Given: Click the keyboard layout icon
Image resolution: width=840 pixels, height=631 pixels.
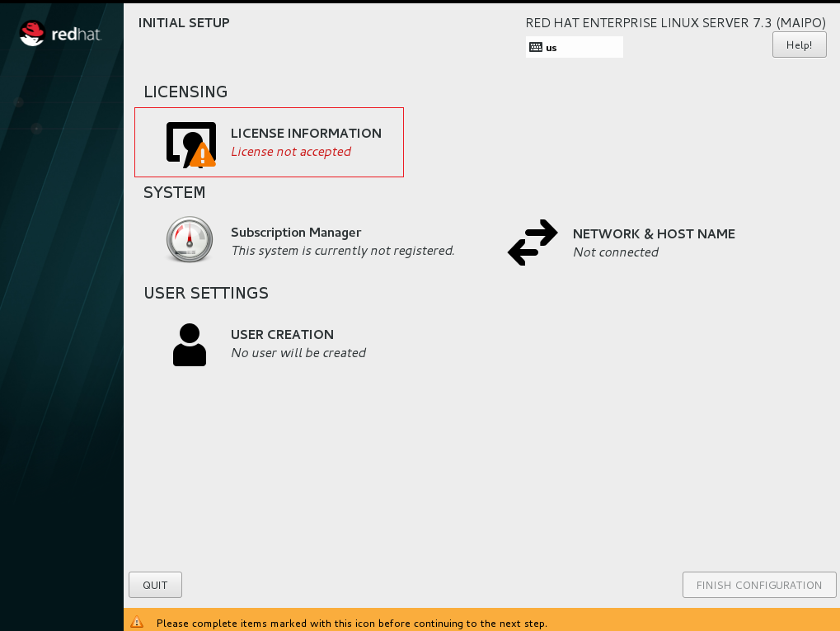Looking at the screenshot, I should (x=536, y=47).
